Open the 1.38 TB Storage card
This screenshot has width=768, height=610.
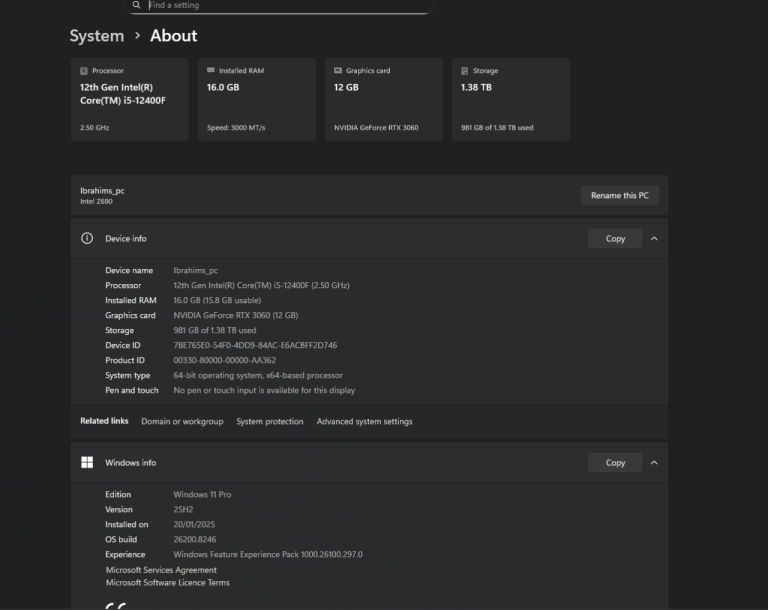[x=510, y=99]
